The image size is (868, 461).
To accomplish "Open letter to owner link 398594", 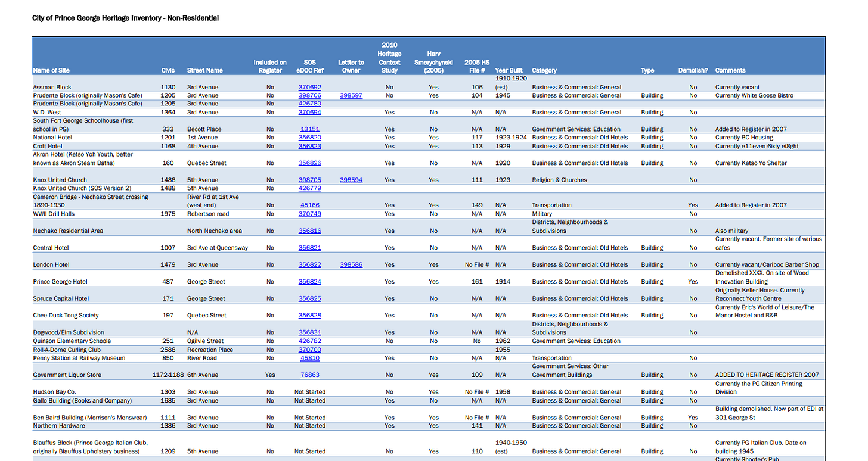I will (x=351, y=180).
